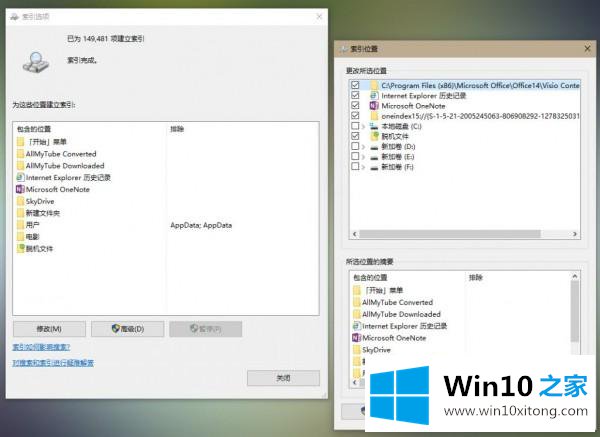The width and height of the screenshot is (600, 437).
Task: Click 包含的位置 column header in Indexing Options list
Action: [x=34, y=129]
